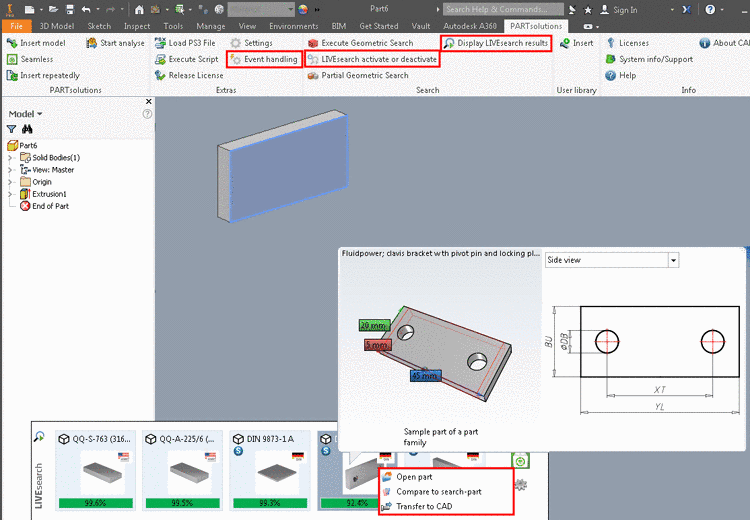This screenshot has height=520, width=750.
Task: Run Execute Geometric Search
Action: click(x=366, y=43)
